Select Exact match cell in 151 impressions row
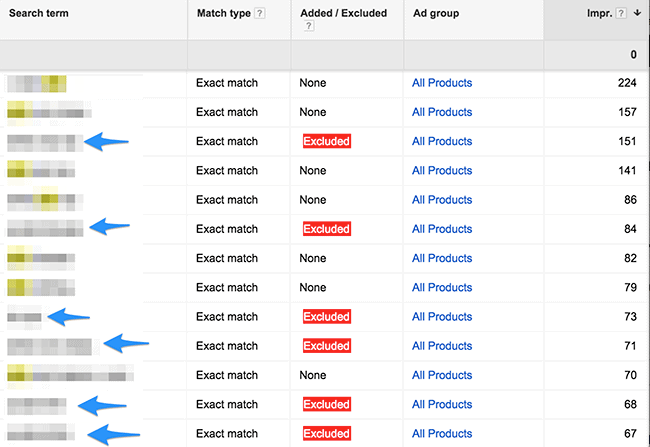The width and height of the screenshot is (650, 447). pyautogui.click(x=227, y=141)
